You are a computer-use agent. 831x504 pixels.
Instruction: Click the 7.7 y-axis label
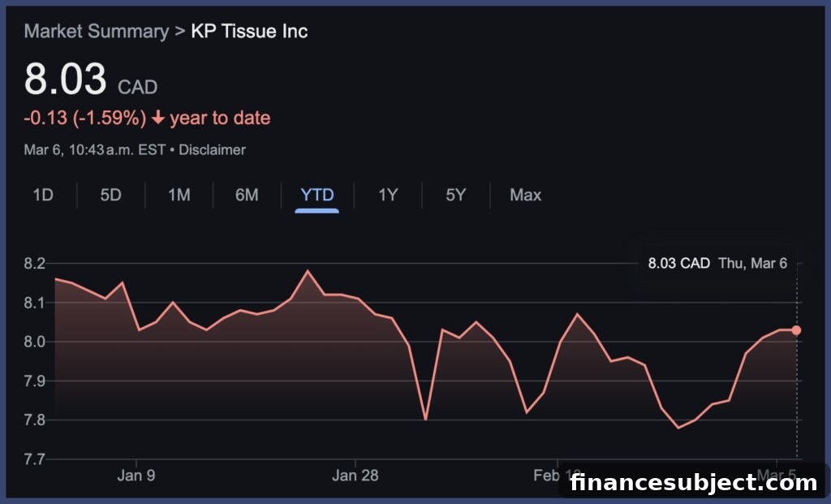point(34,459)
